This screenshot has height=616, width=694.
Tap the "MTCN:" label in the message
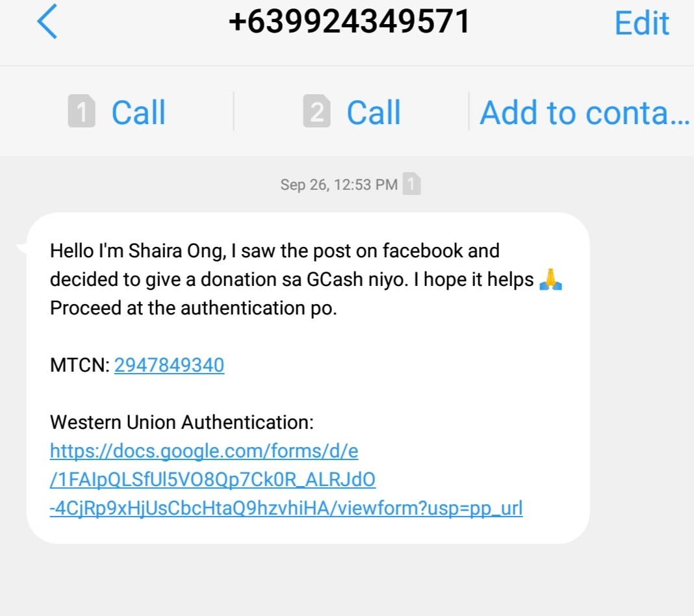(79, 365)
